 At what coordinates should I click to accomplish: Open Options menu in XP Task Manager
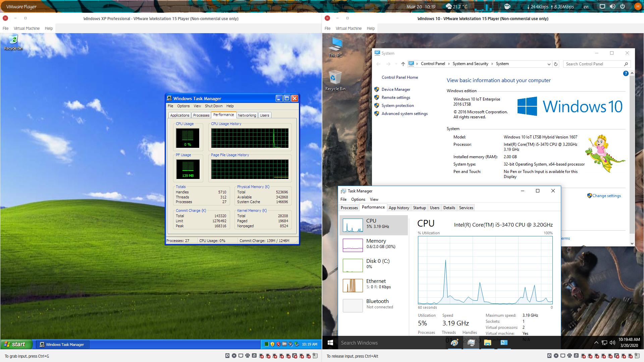[183, 106]
